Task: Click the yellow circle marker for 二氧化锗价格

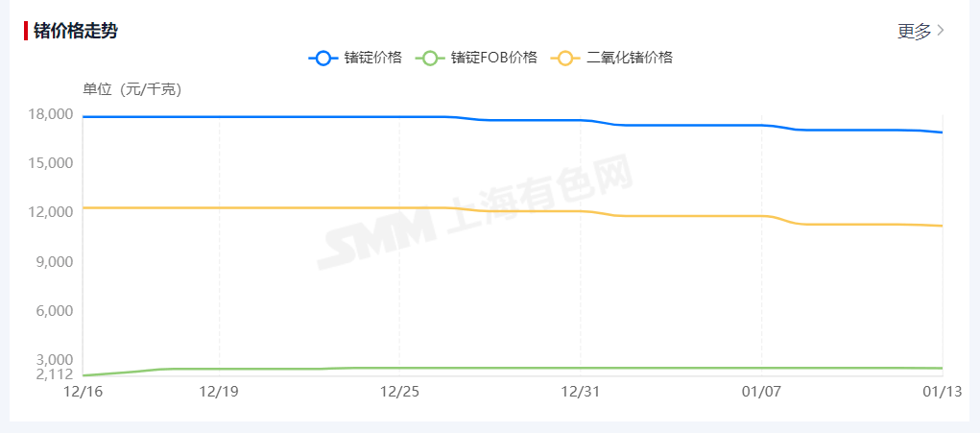Action: pos(564,58)
